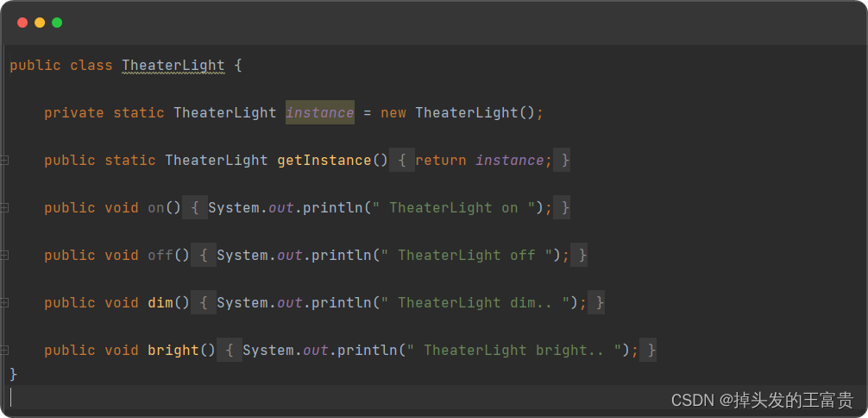Viewport: 868px width, 418px height.
Task: Click the yellow minimize window button
Action: click(40, 22)
